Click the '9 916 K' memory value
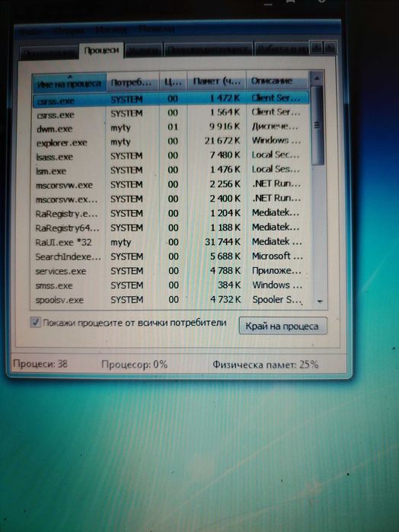 click(x=225, y=126)
